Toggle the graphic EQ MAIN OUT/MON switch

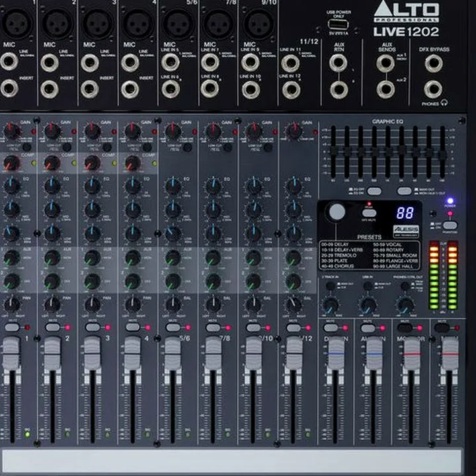coord(405,191)
